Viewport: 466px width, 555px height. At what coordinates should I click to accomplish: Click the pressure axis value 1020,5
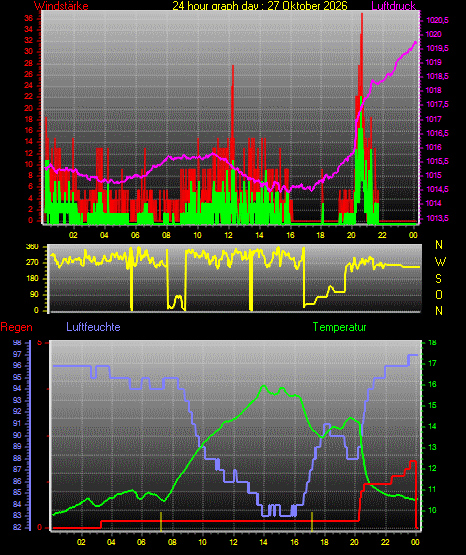tap(437, 21)
